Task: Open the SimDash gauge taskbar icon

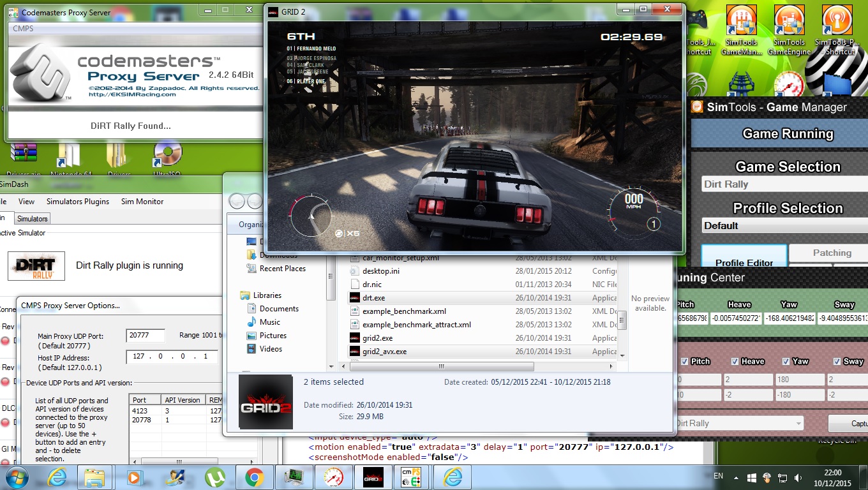Action: 333,477
